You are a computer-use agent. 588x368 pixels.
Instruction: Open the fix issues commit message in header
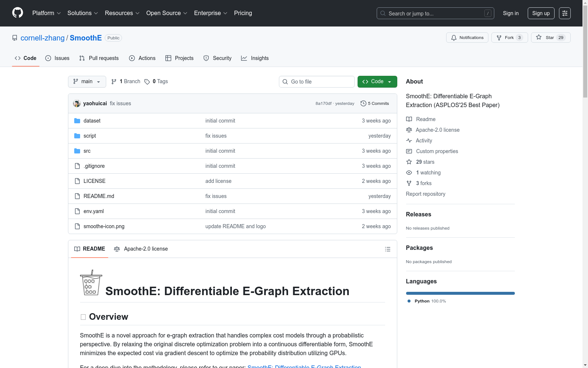(121, 103)
